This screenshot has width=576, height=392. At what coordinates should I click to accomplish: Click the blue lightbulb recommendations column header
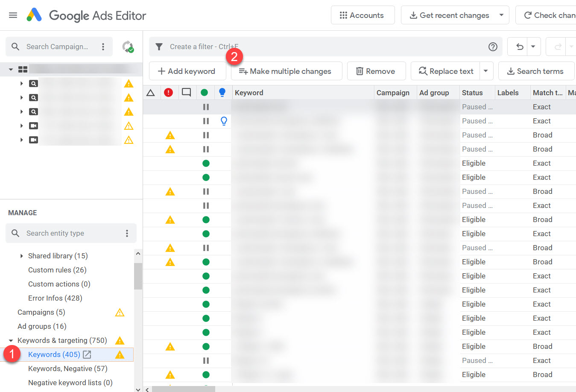(222, 92)
